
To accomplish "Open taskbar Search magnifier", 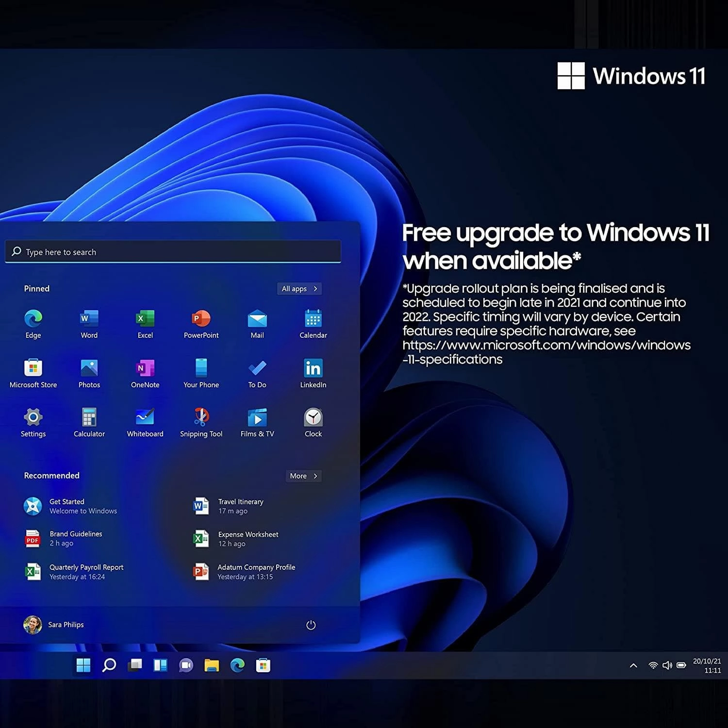I will click(109, 665).
